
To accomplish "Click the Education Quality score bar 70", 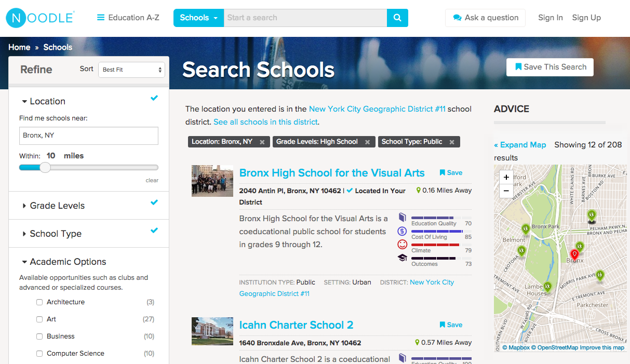I will [441, 218].
